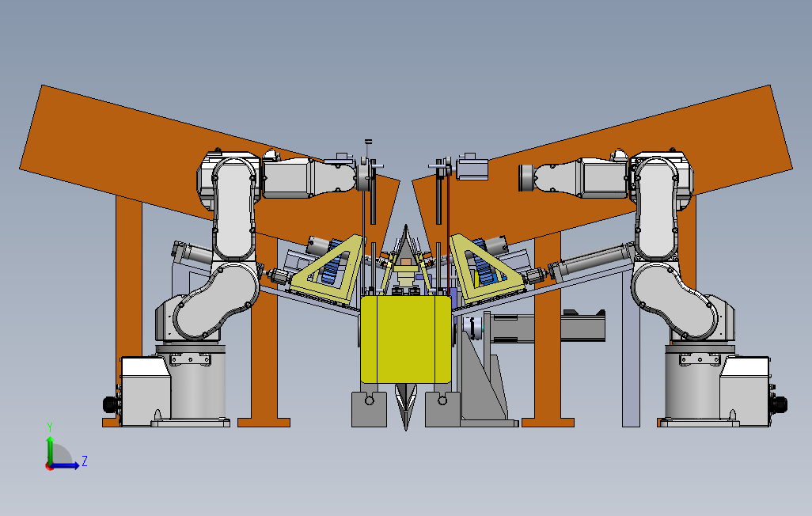Select the left yellow triangular bracket
The image size is (812, 516).
click(330, 270)
